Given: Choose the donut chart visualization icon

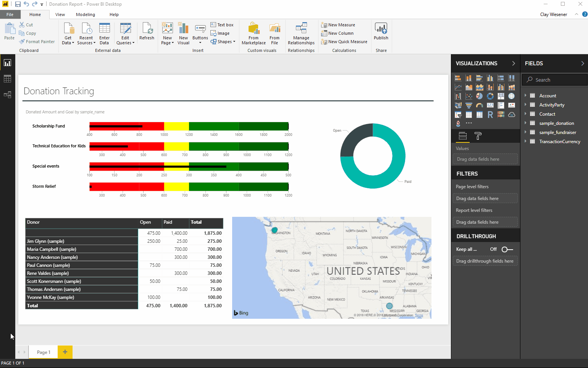Looking at the screenshot, I should 490,96.
